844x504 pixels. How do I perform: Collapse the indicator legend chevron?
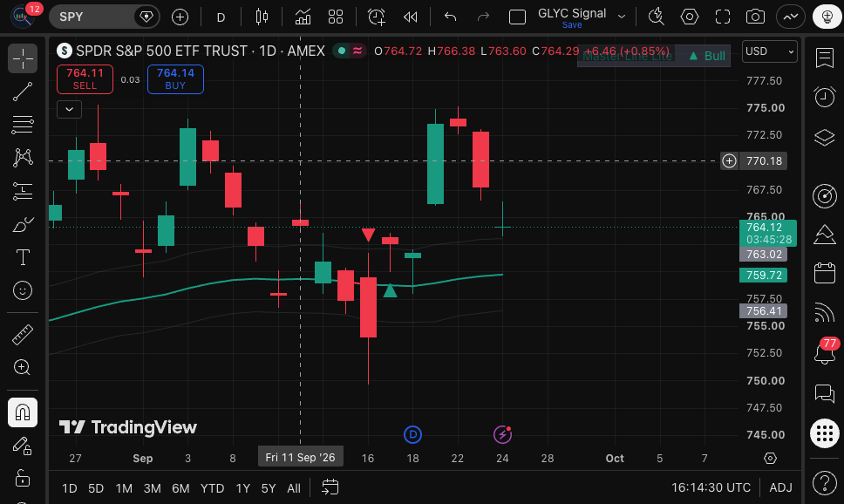tap(70, 109)
